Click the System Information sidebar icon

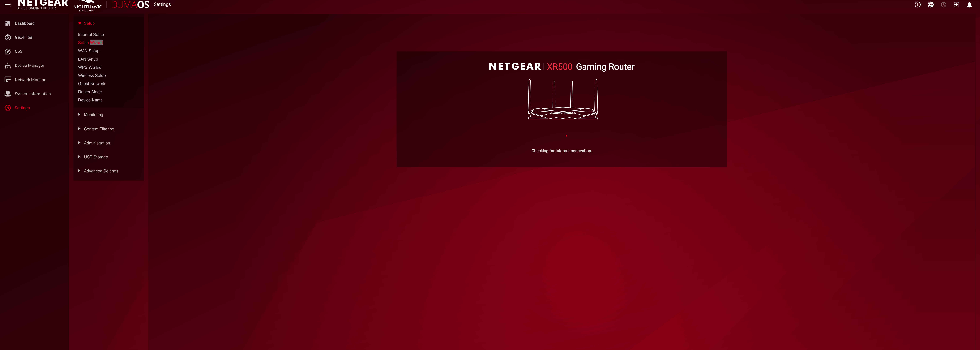point(8,94)
